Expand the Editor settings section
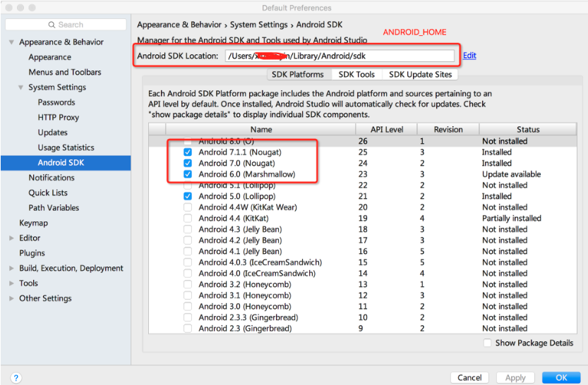Viewport: 588px width, 385px height. tap(11, 238)
